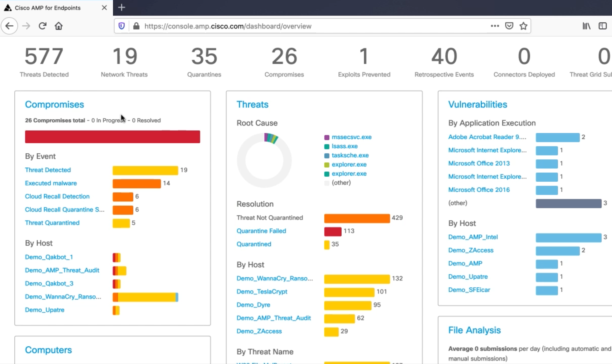The height and width of the screenshot is (364, 612).
Task: Show the browser sidebars icon
Action: click(603, 26)
